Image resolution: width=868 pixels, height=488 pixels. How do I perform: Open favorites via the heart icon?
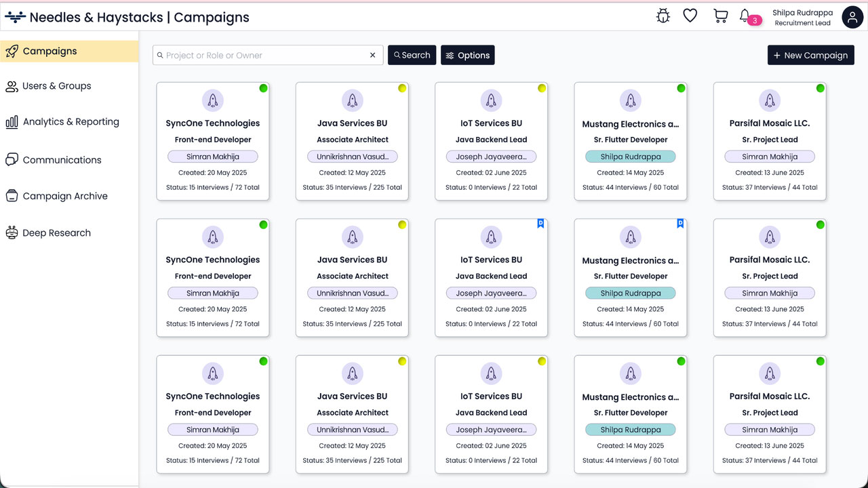pyautogui.click(x=690, y=16)
